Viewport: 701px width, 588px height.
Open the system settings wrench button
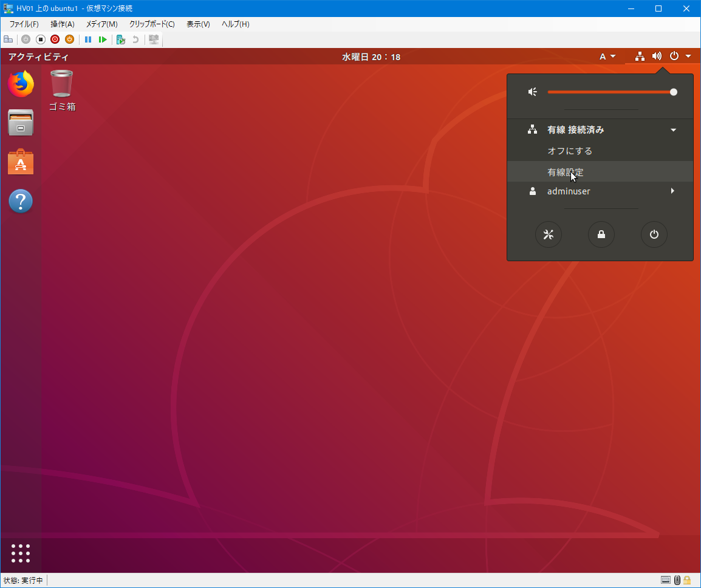tap(548, 235)
